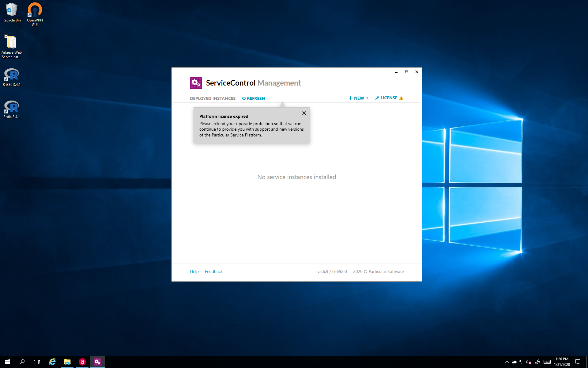Click the 2020 © Particular Software text

tap(379, 271)
